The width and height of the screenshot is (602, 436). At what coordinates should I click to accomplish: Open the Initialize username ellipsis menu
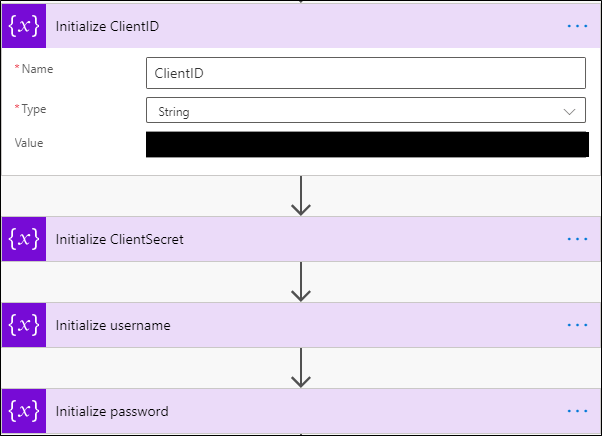(577, 325)
